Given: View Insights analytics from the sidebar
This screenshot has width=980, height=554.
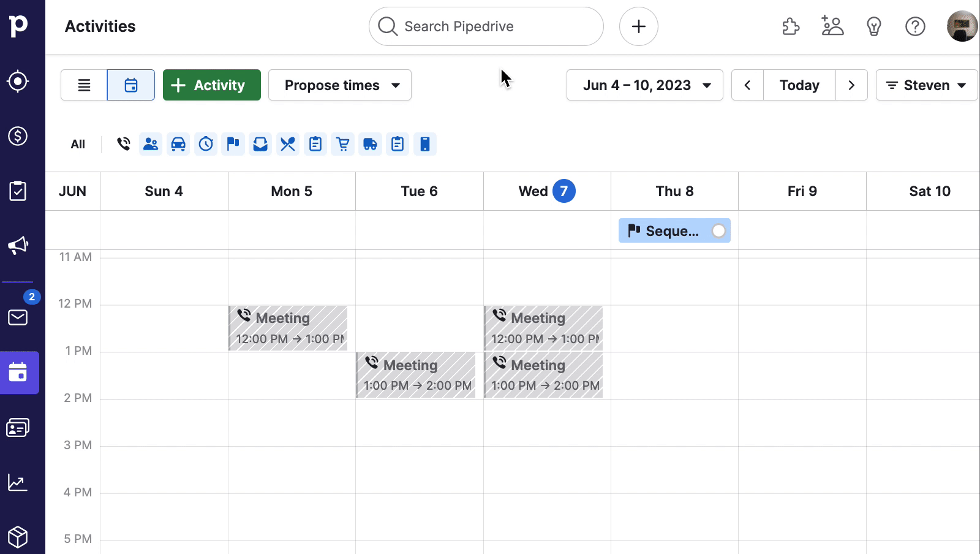Looking at the screenshot, I should [x=18, y=482].
